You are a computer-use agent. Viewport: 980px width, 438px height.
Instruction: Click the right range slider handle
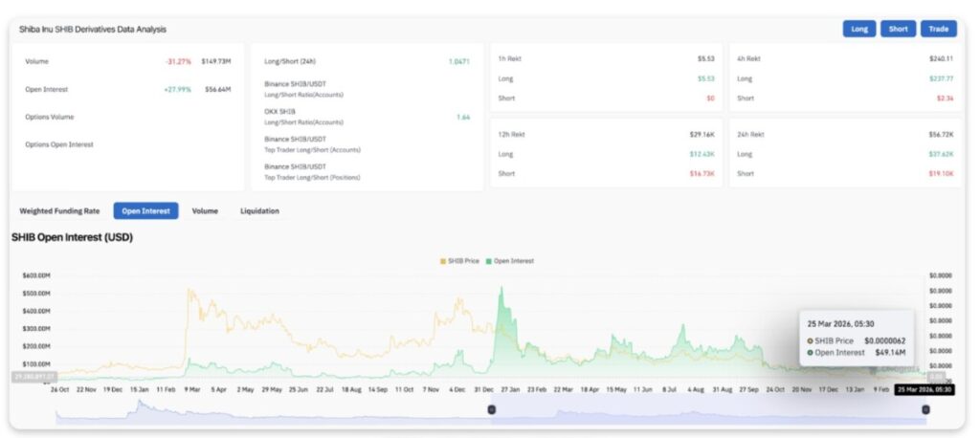pyautogui.click(x=924, y=409)
